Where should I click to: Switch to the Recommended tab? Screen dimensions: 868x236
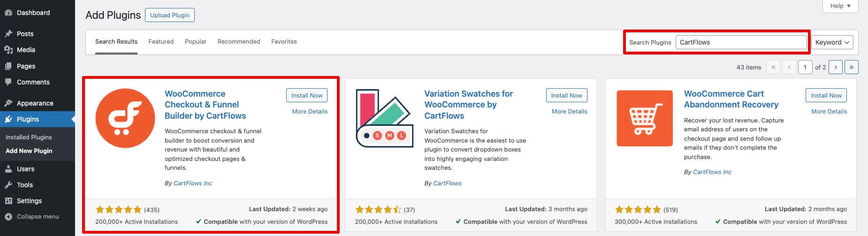pos(239,42)
